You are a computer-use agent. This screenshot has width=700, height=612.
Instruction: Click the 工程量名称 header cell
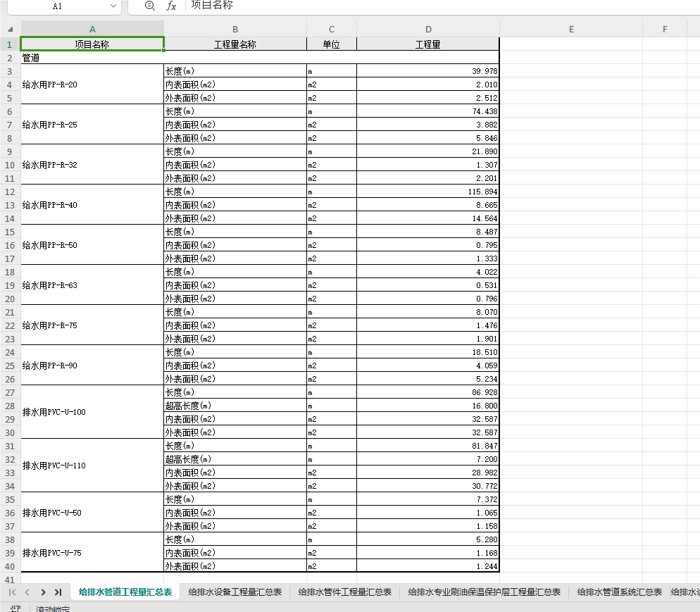[x=235, y=44]
